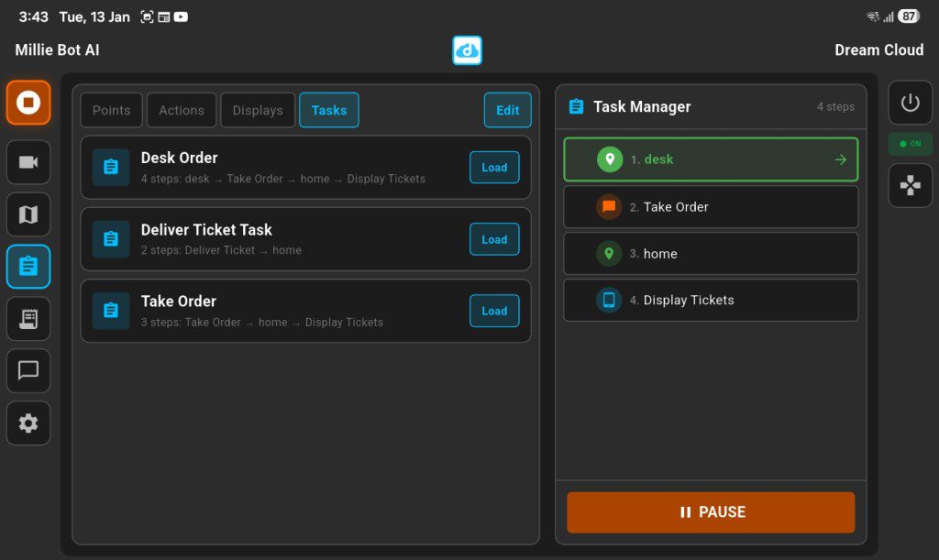Image resolution: width=939 pixels, height=560 pixels.
Task: Switch to the Actions tab
Action: [182, 110]
